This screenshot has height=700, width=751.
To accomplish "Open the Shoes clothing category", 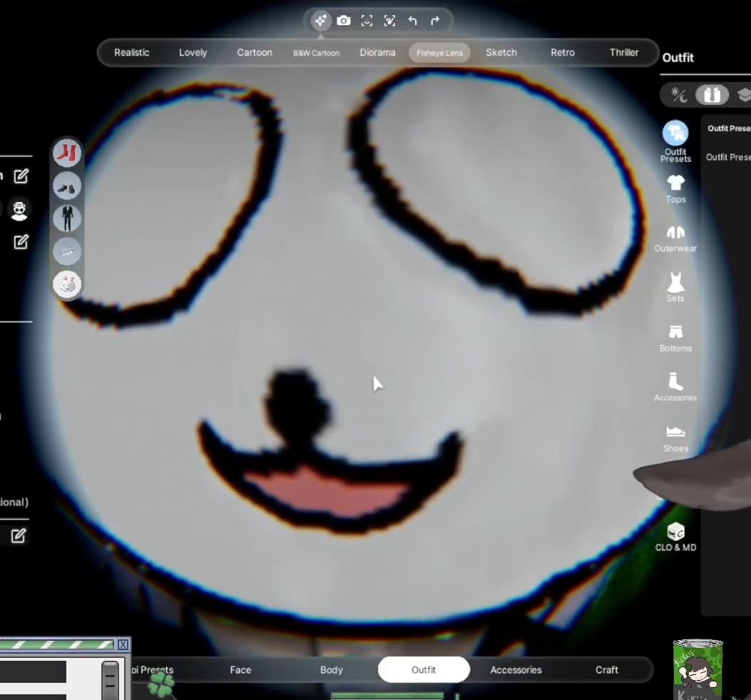I will (x=675, y=439).
